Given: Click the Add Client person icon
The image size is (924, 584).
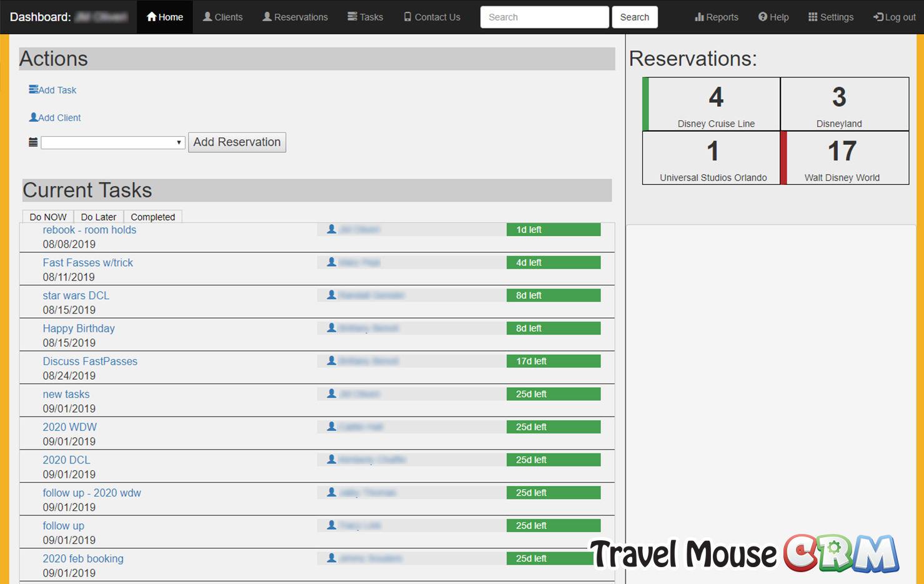Looking at the screenshot, I should [x=33, y=117].
